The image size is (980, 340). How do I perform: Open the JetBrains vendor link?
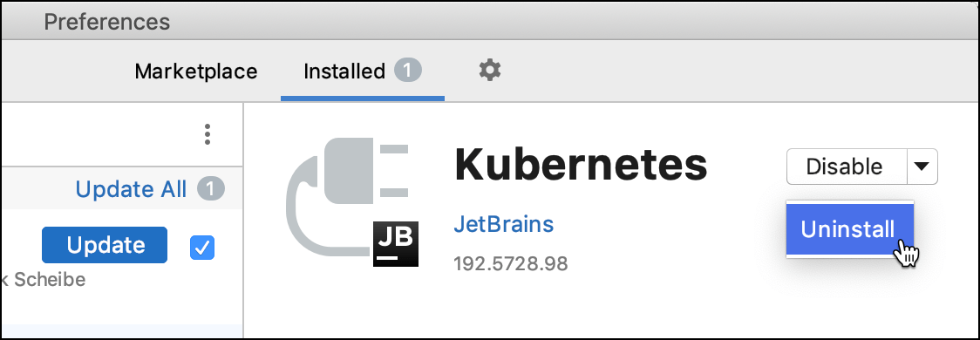[504, 224]
